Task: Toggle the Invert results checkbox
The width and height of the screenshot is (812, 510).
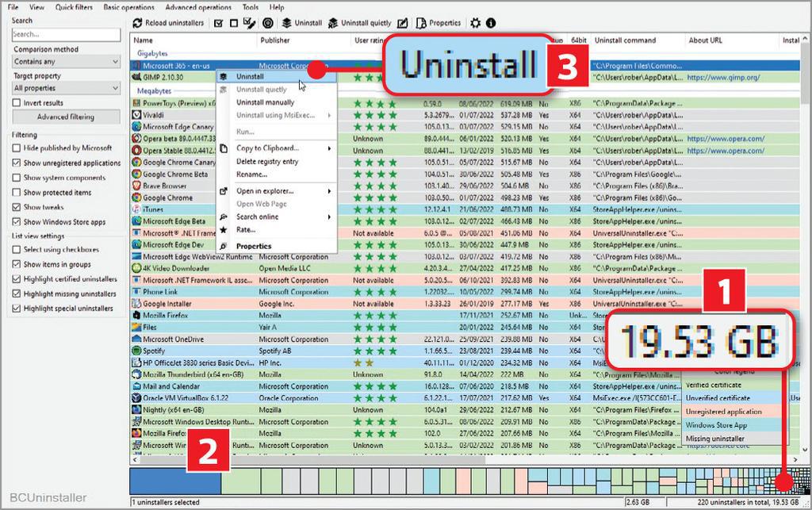Action: [x=17, y=103]
